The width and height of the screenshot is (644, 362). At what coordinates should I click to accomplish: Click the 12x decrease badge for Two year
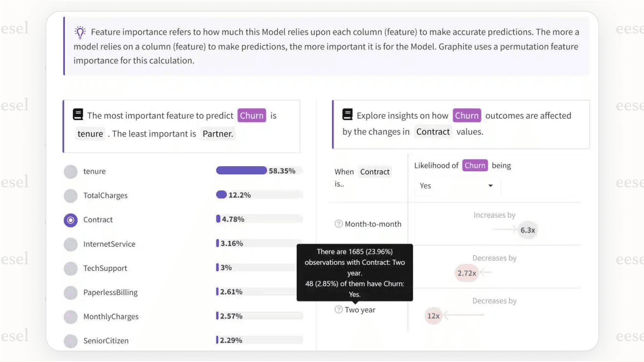[x=433, y=316]
